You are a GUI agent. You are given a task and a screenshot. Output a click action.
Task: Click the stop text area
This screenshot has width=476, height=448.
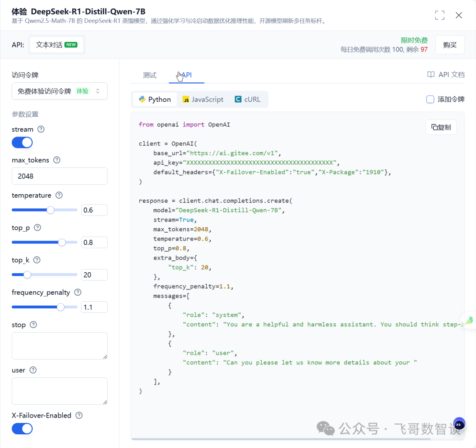coord(59,346)
